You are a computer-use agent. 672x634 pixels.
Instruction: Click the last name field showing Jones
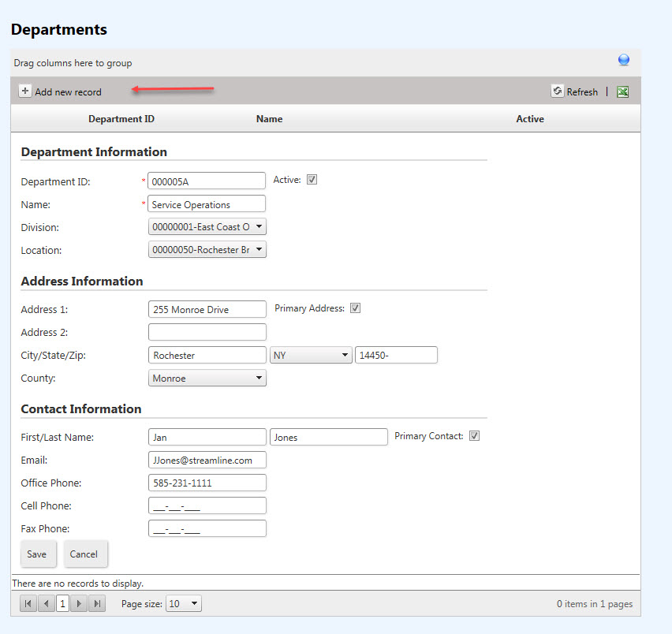click(x=329, y=437)
